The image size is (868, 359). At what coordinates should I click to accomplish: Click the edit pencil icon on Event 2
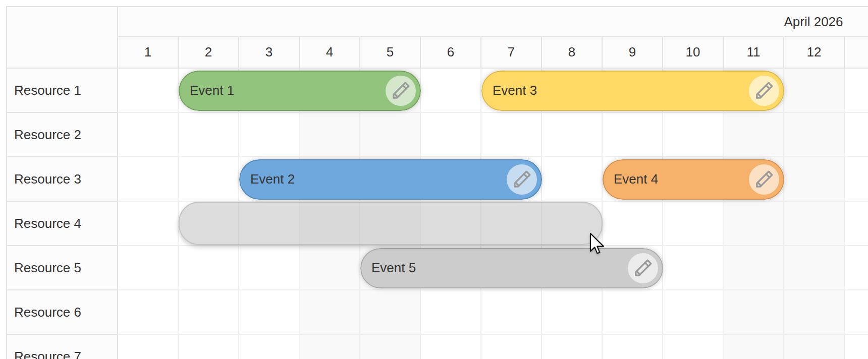click(522, 179)
